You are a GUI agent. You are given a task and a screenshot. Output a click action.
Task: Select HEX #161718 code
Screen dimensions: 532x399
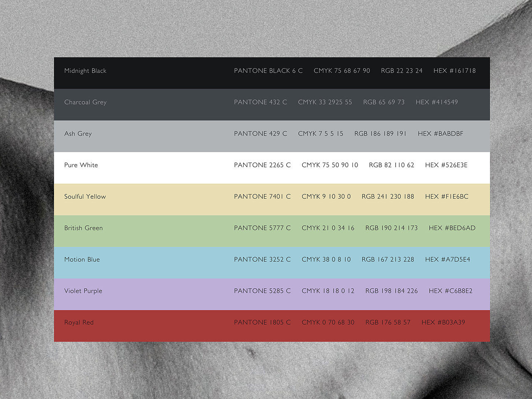click(x=454, y=71)
